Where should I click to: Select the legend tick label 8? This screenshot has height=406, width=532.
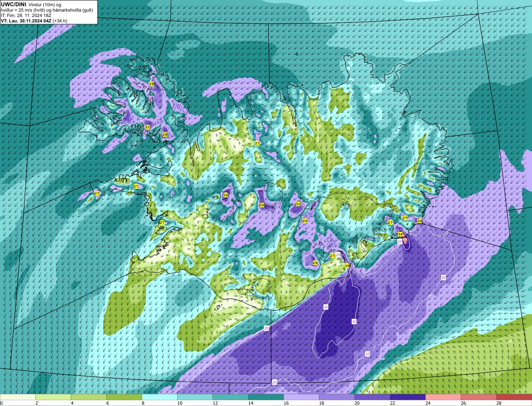click(x=143, y=403)
